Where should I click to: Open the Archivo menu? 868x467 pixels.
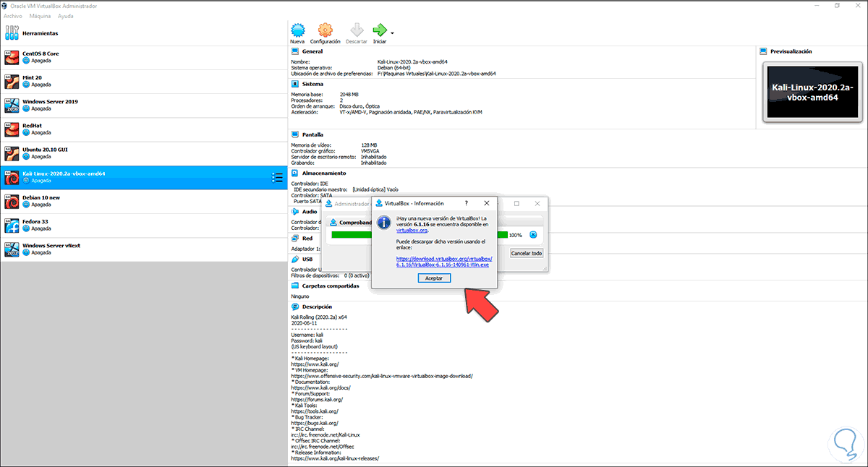click(x=12, y=15)
